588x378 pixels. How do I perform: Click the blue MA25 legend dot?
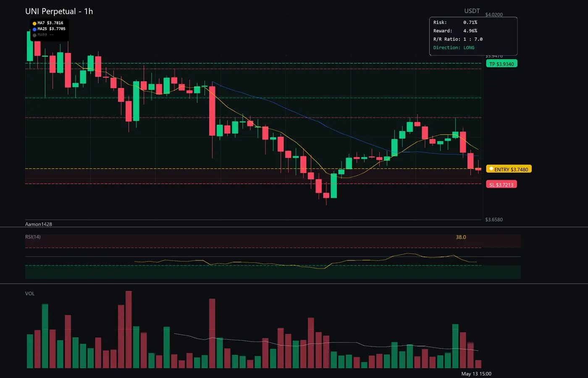click(34, 29)
